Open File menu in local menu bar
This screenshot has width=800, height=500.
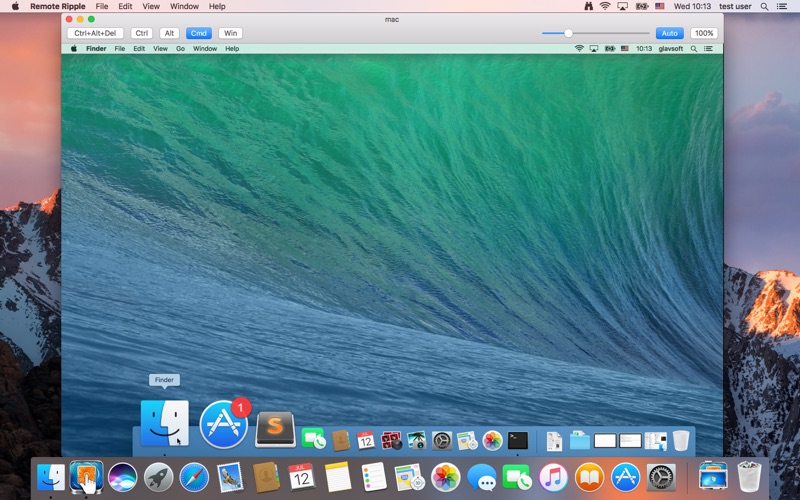pyautogui.click(x=102, y=6)
